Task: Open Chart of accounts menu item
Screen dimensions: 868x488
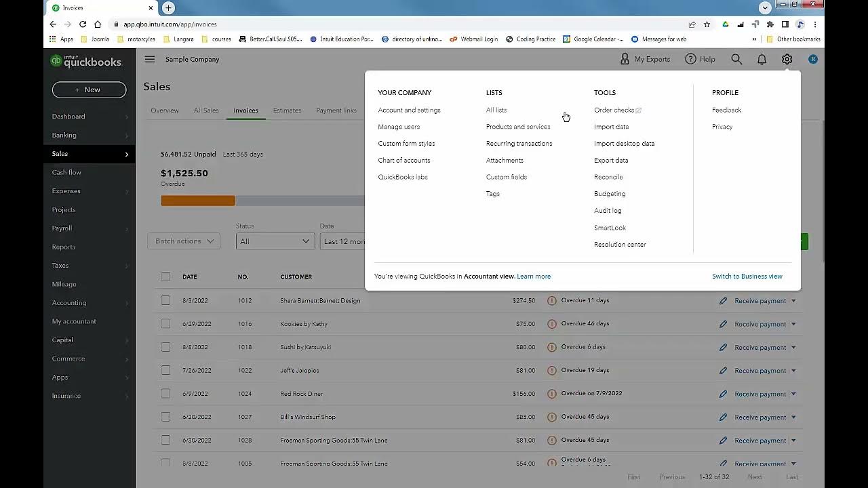Action: pyautogui.click(x=404, y=161)
